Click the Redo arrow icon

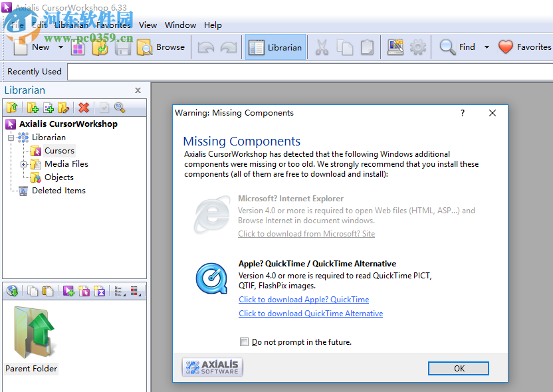point(229,47)
